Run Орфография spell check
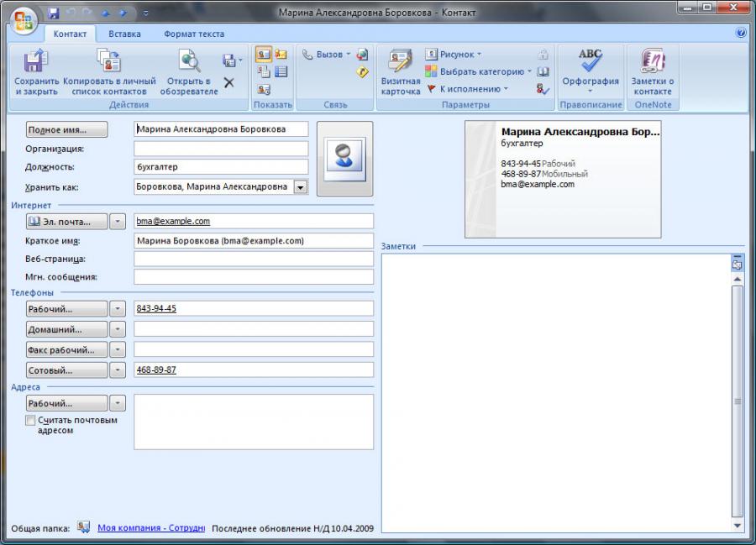The image size is (756, 545). 591,72
